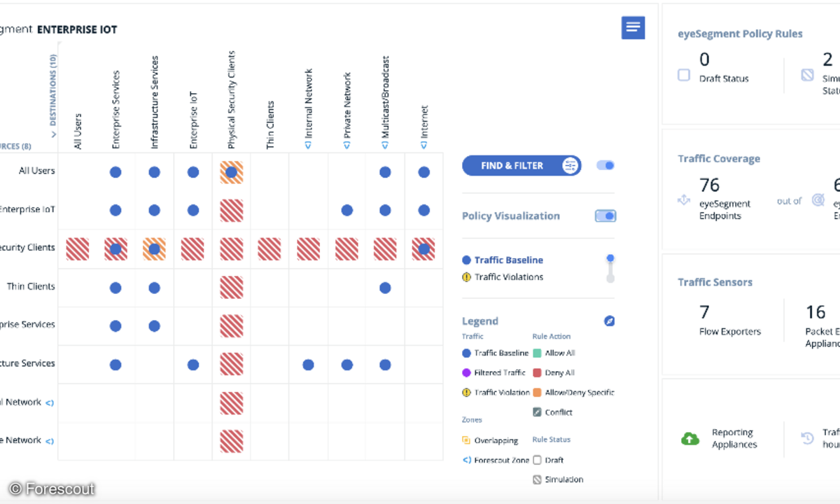This screenshot has width=840, height=504.
Task: Click the target icon next to 'out of'
Action: 818,200
